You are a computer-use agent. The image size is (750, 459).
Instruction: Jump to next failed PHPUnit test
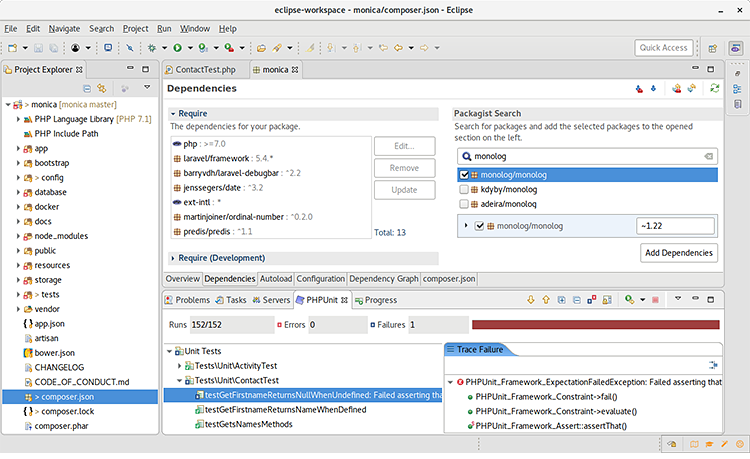pos(530,299)
